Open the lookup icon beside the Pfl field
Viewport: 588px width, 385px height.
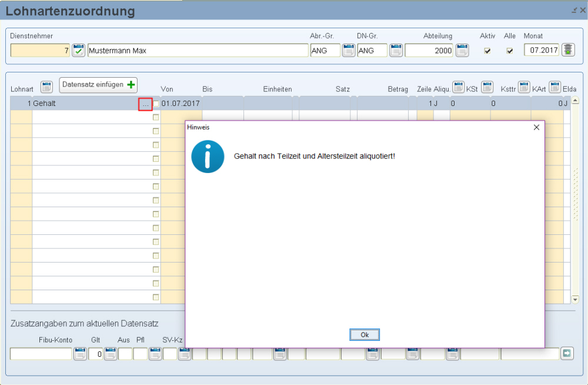pos(155,354)
